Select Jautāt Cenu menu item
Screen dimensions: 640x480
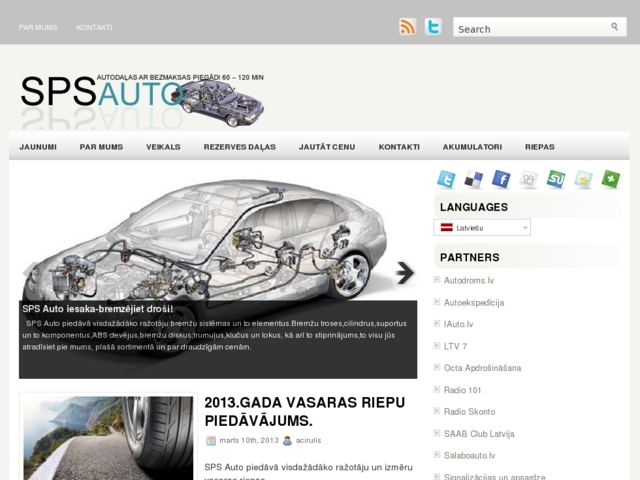click(x=327, y=147)
